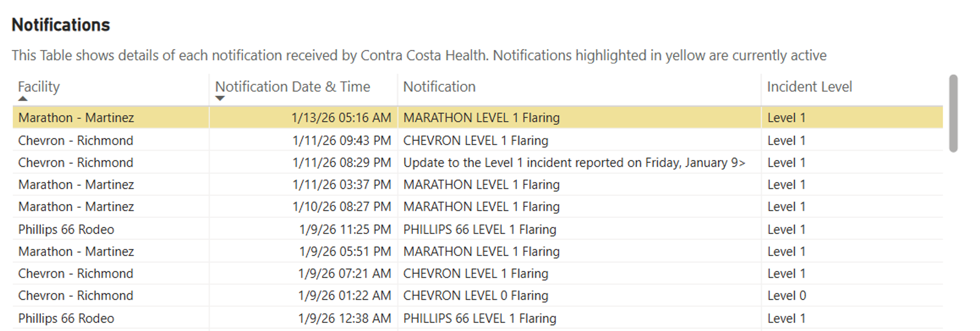
Task: Select Marathon row dated 1/10/26 08:27 PM
Action: (76, 207)
